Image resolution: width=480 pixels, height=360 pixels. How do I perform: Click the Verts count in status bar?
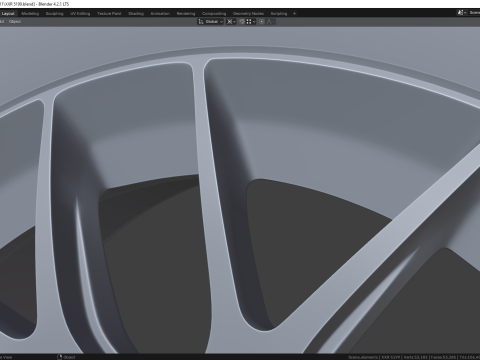(416, 357)
